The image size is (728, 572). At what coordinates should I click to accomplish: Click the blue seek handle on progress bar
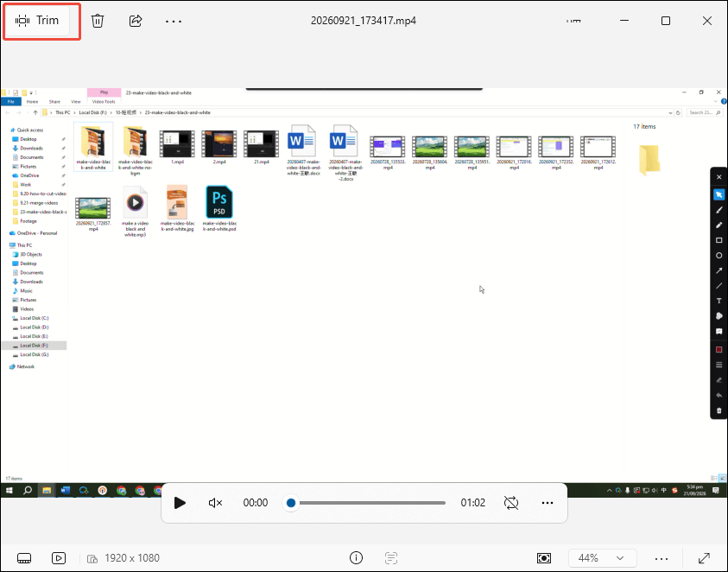[x=291, y=503]
